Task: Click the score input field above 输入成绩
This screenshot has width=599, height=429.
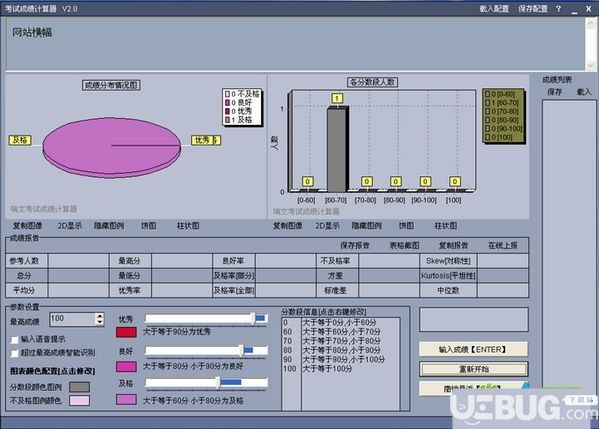Action: (x=474, y=319)
